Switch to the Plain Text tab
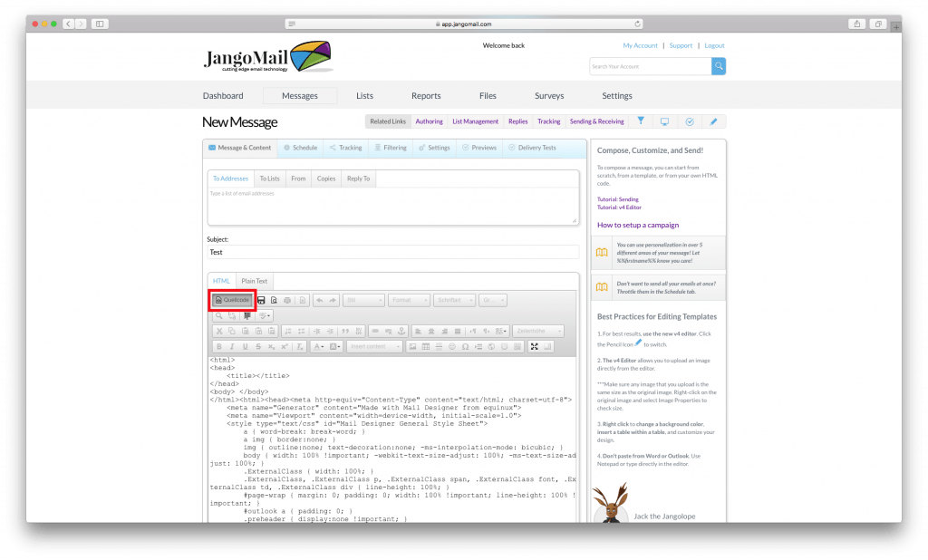928x560 pixels. click(x=254, y=281)
